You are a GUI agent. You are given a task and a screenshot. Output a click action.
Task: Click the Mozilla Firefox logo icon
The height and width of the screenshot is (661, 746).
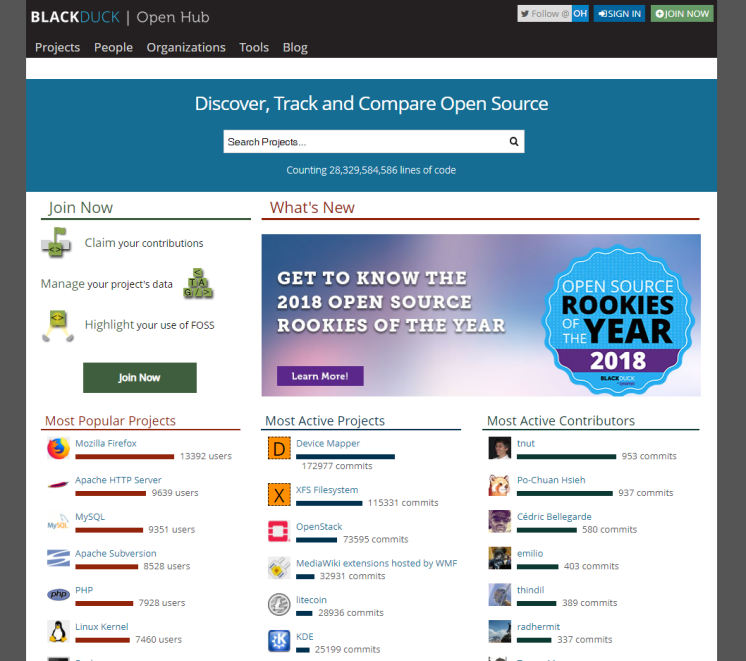click(x=58, y=448)
